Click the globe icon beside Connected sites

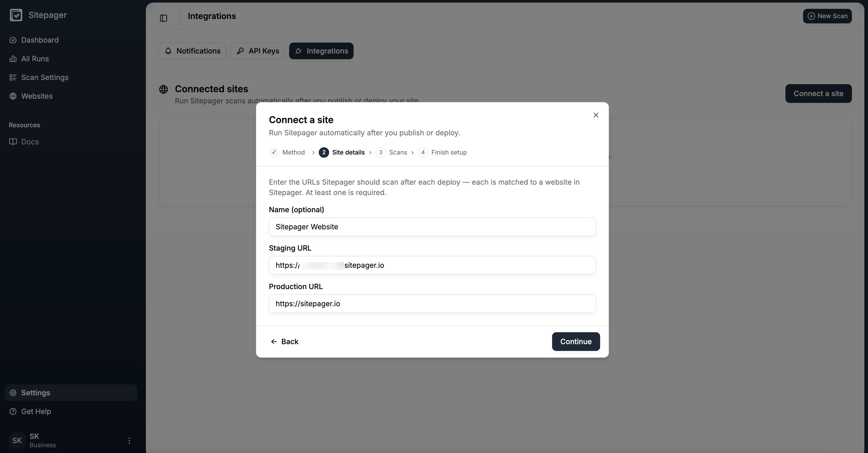pyautogui.click(x=164, y=89)
